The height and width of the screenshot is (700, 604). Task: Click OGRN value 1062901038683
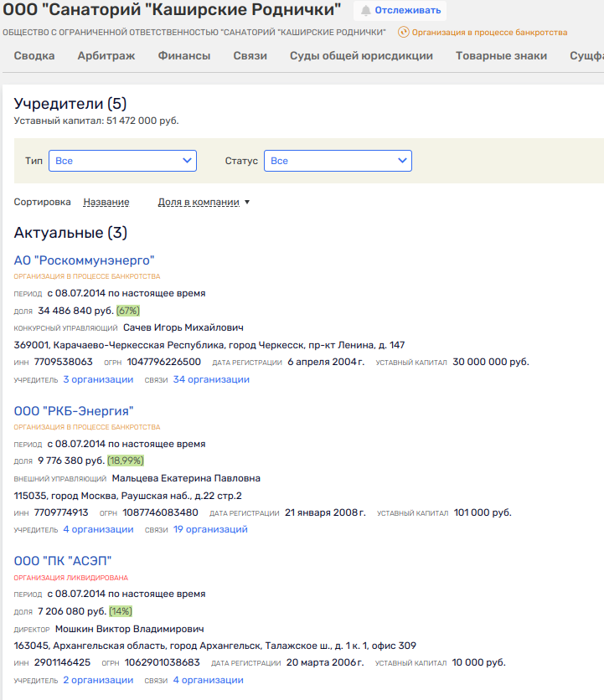pyautogui.click(x=163, y=662)
